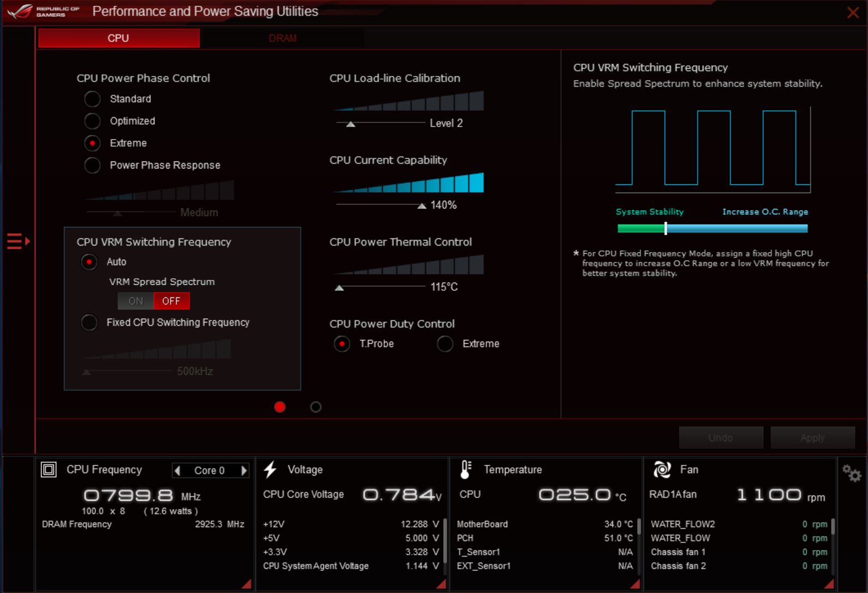Viewport: 868px width, 593px height.
Task: Click the Voltage lightning bolt icon
Action: tap(270, 469)
